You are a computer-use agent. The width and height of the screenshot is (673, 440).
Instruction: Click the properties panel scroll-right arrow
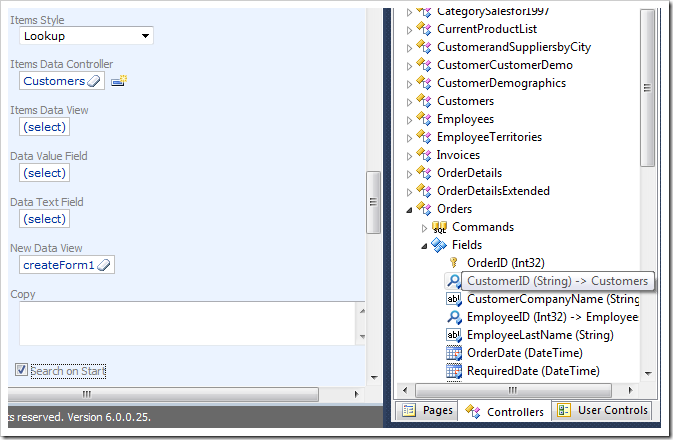point(356,394)
